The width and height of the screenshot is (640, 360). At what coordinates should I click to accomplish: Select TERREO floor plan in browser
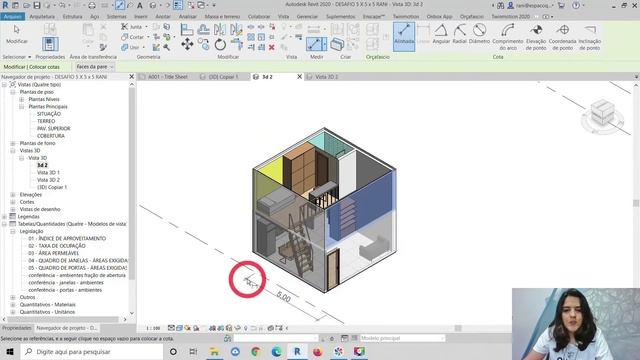(46, 121)
